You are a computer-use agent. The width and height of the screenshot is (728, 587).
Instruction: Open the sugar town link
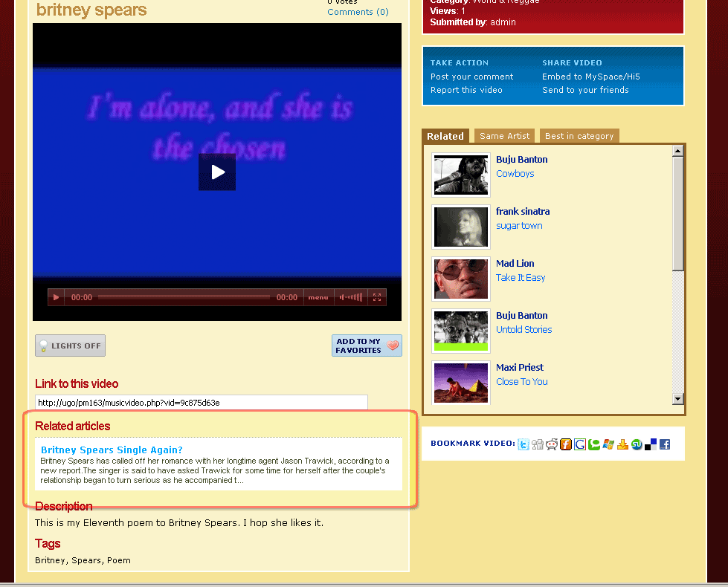point(519,226)
